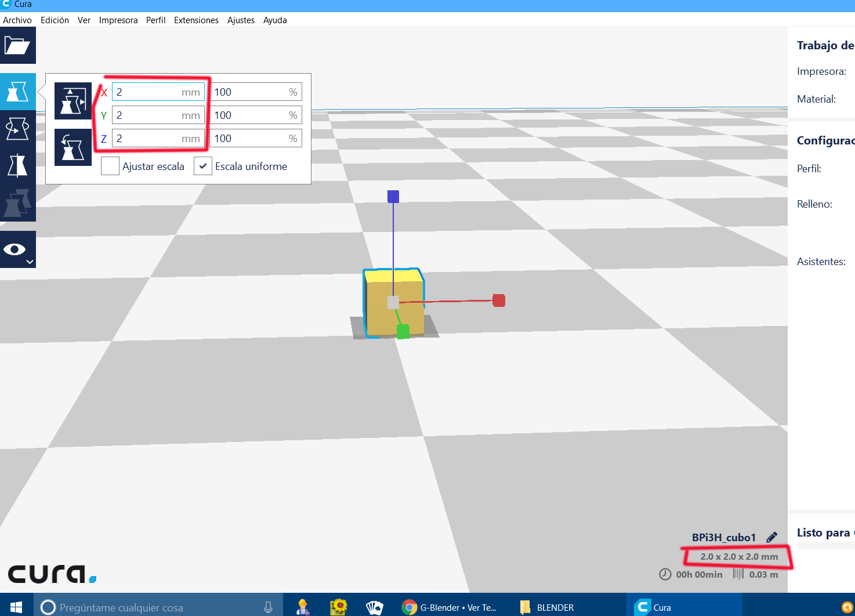Click the Perfil: label in the side panel
The width and height of the screenshot is (855, 616).
pyautogui.click(x=809, y=169)
